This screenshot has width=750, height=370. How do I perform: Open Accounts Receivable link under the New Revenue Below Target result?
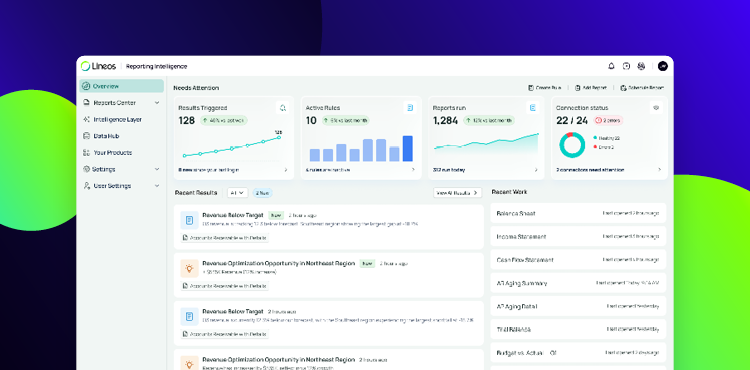(224, 238)
